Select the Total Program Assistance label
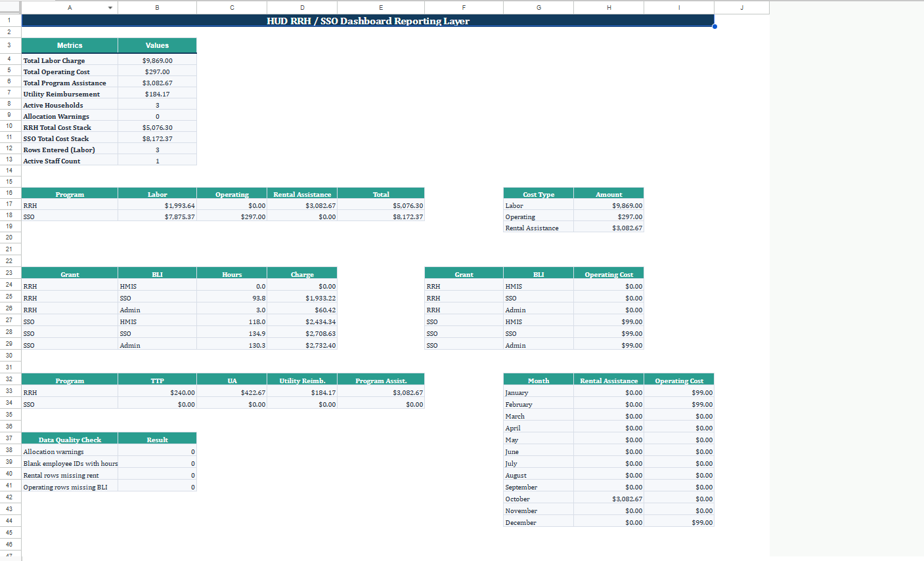 (x=64, y=83)
